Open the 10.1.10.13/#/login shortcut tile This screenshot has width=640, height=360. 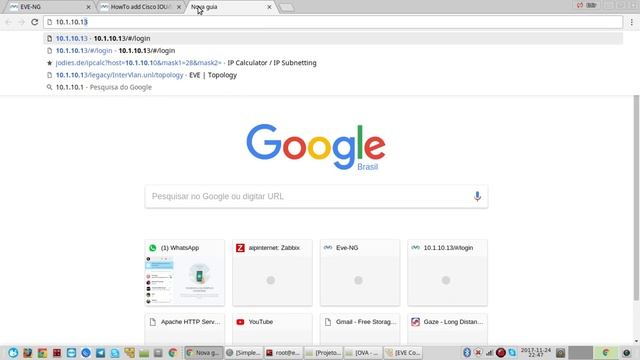tap(447, 273)
